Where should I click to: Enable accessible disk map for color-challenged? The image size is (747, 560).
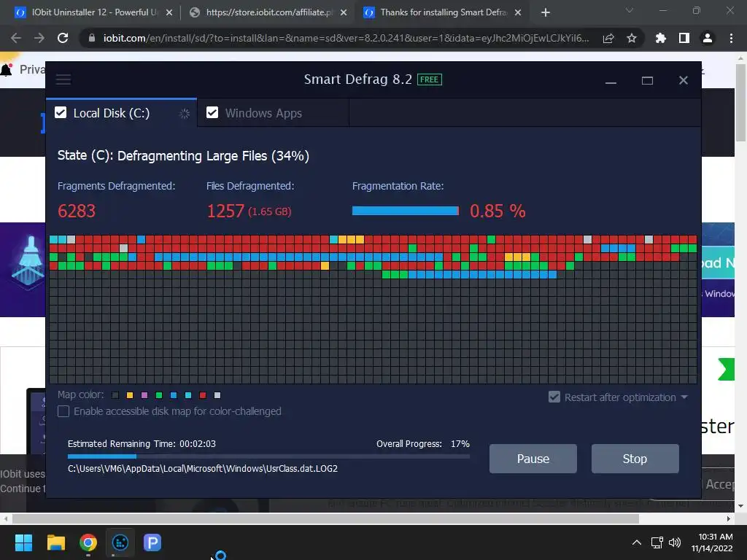pyautogui.click(x=63, y=411)
